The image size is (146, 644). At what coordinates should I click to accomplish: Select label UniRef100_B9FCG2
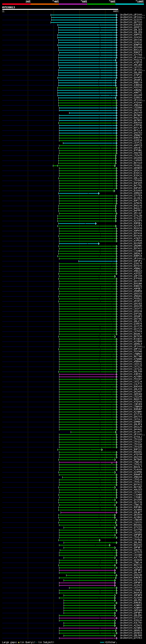(x=131, y=450)
